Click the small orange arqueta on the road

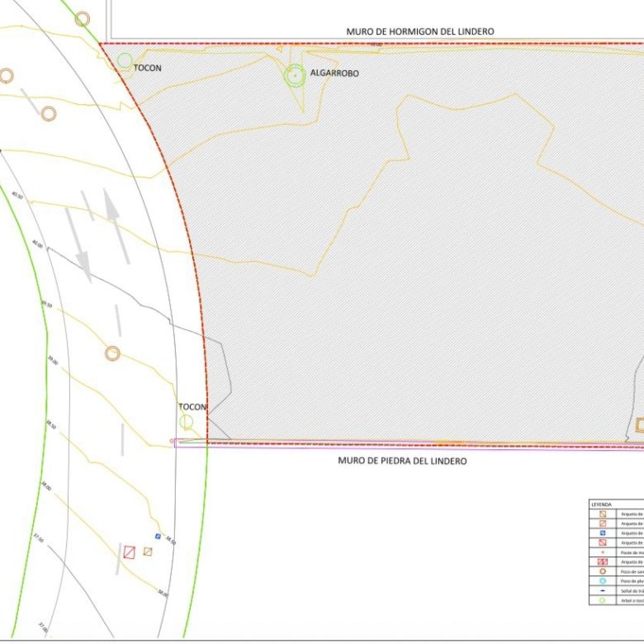pyautogui.click(x=148, y=551)
